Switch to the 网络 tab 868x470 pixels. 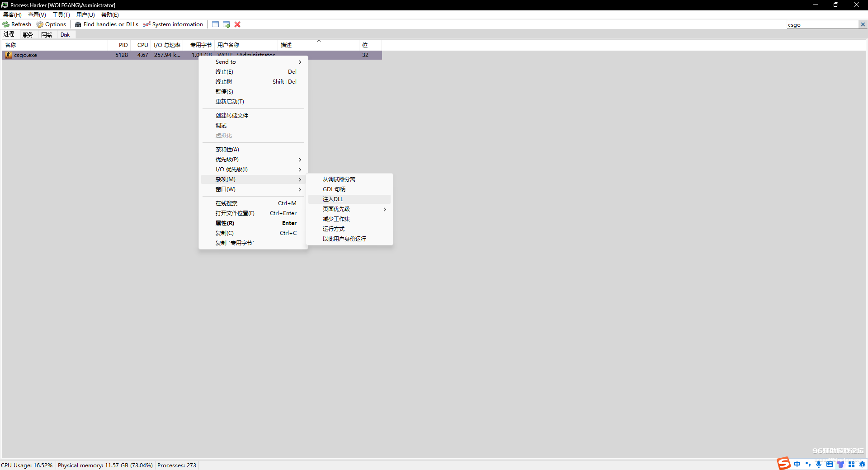pos(46,34)
